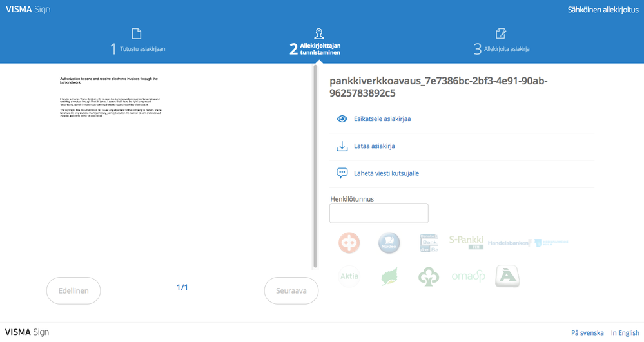The height and width of the screenshot is (342, 644).
Task: Click Lataa asiakirja link
Action: [x=374, y=146]
